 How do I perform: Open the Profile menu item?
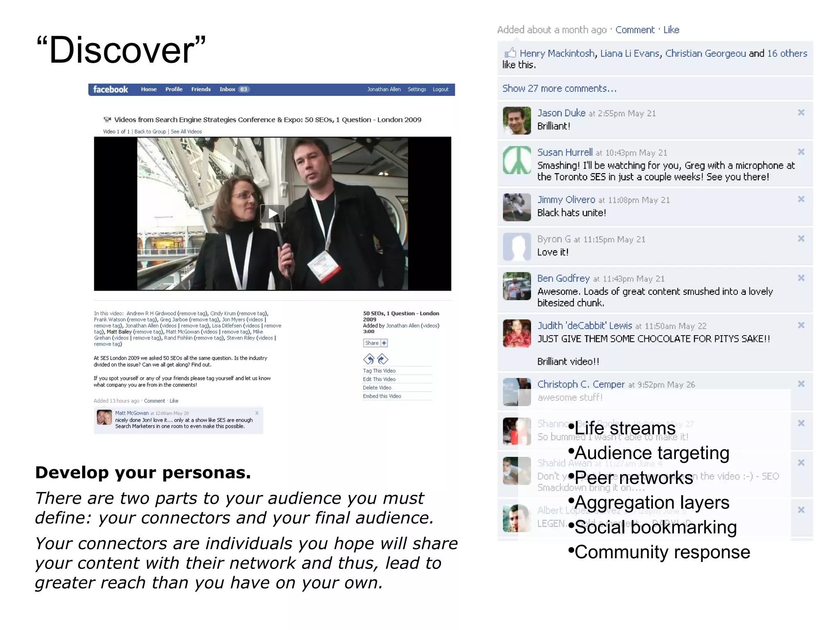pos(174,89)
